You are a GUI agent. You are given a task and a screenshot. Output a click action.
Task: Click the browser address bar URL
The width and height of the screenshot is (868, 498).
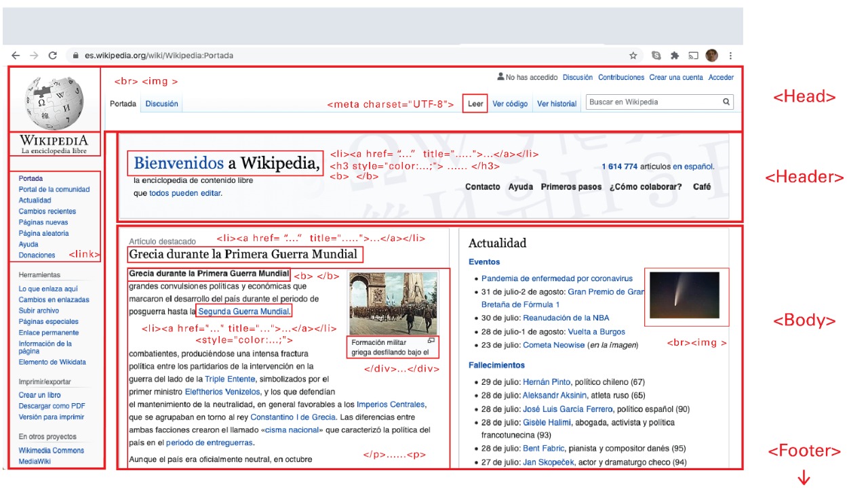[x=159, y=56]
